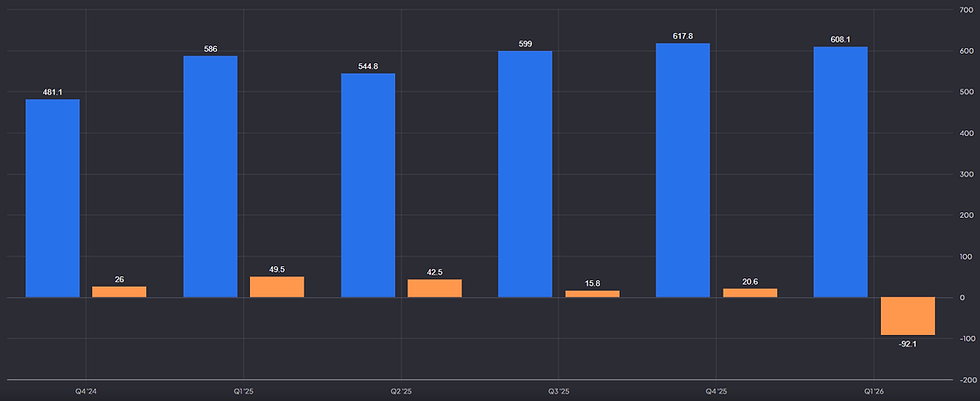Select the Q1'25 orange bar valued 49.5
980x401 pixels.
277,287
